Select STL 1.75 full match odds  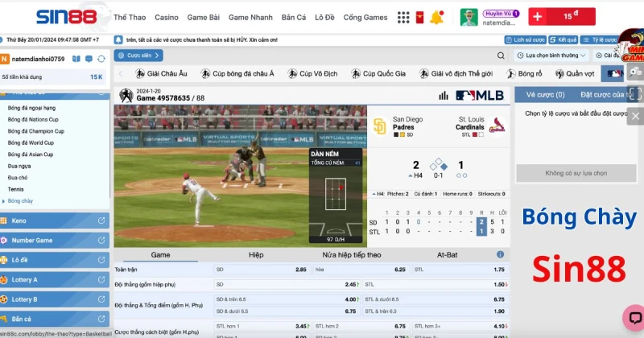(460, 270)
